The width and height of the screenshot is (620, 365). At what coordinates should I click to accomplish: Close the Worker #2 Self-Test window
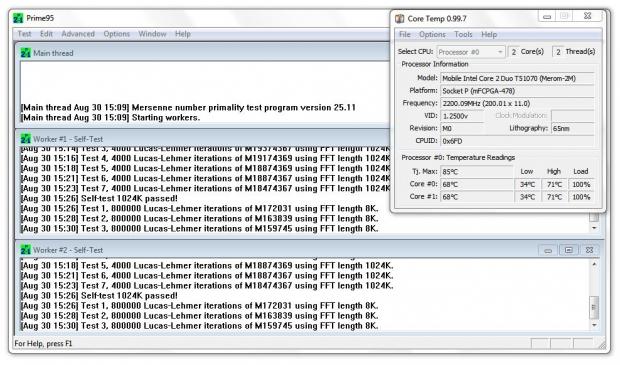tap(589, 250)
